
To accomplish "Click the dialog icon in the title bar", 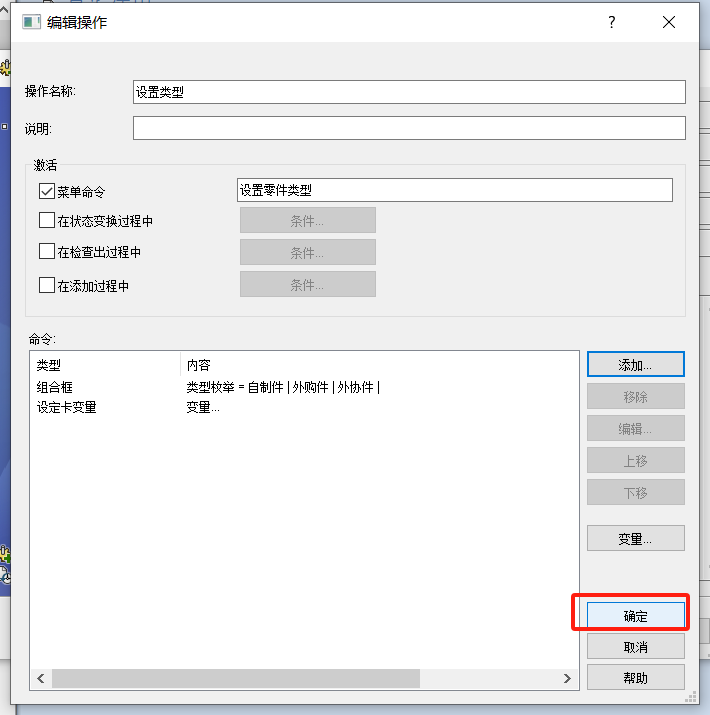I will 32,22.
